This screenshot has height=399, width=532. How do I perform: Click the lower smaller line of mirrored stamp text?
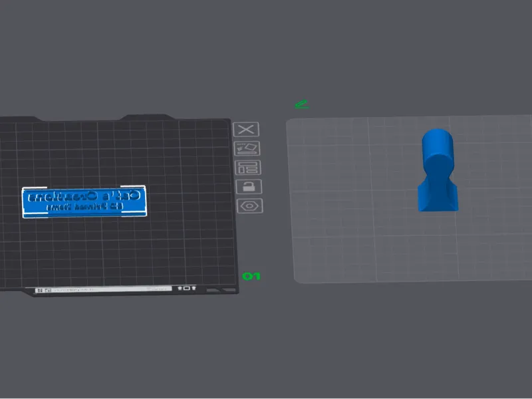(85, 207)
